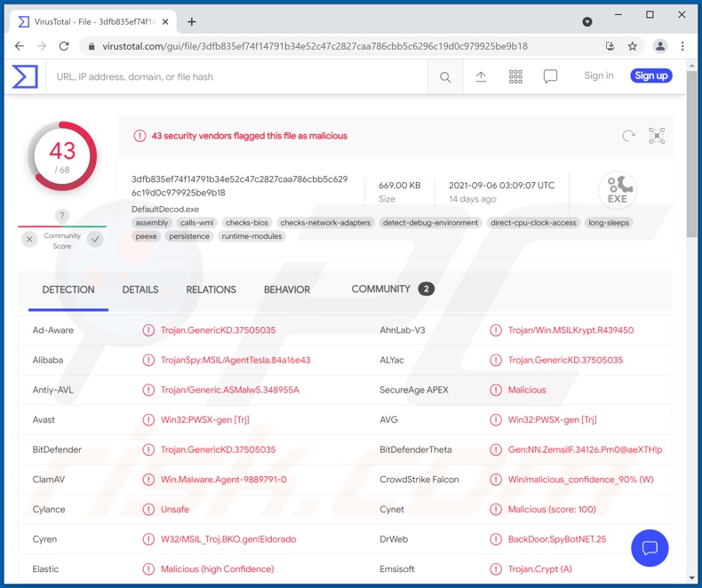Click Trojan/Win.MSILKrypt.R439450 detection
This screenshot has width=702, height=588.
pos(570,330)
